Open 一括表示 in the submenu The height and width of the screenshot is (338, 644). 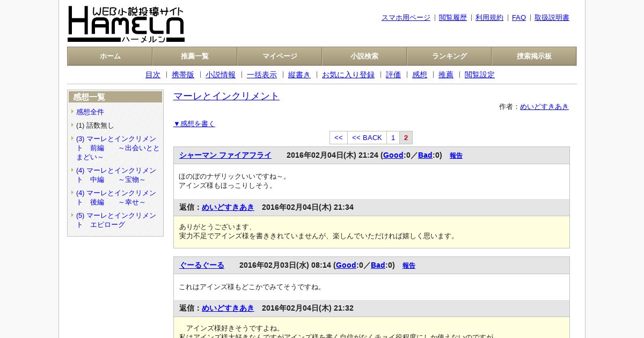pos(262,75)
